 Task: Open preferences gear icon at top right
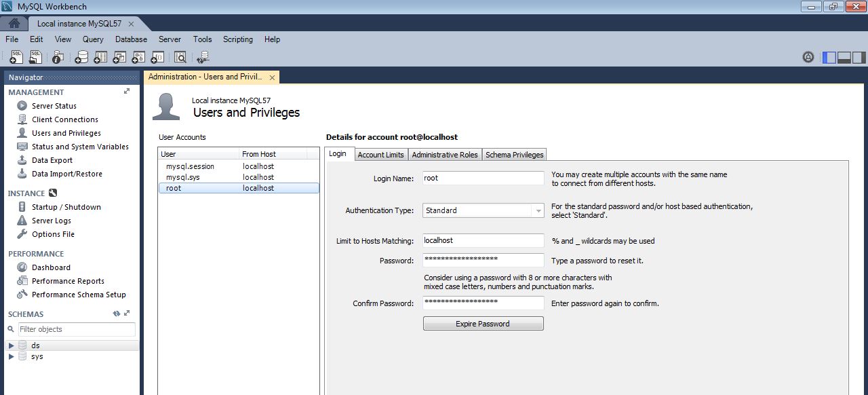(808, 58)
